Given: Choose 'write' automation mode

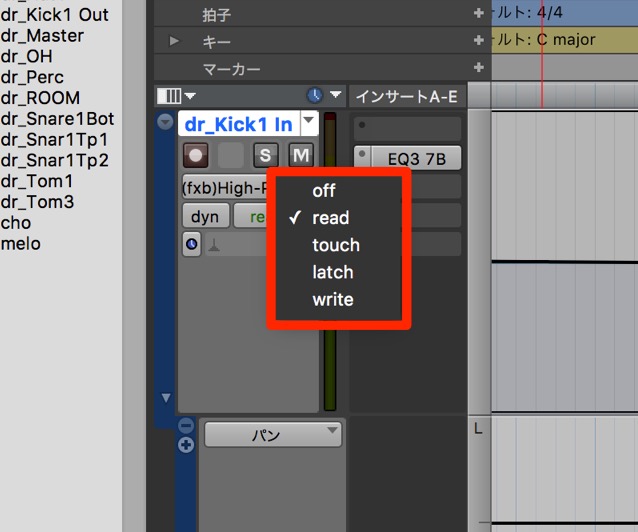Looking at the screenshot, I should pos(333,300).
